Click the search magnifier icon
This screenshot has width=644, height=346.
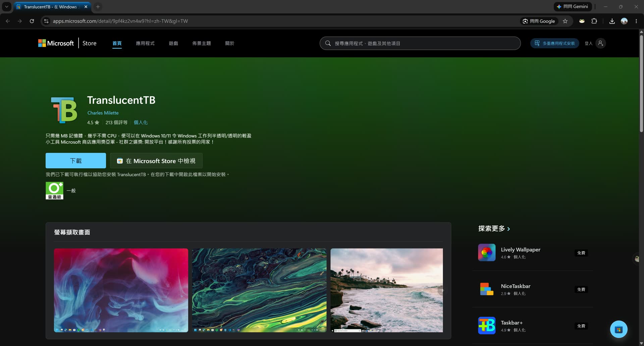328,43
